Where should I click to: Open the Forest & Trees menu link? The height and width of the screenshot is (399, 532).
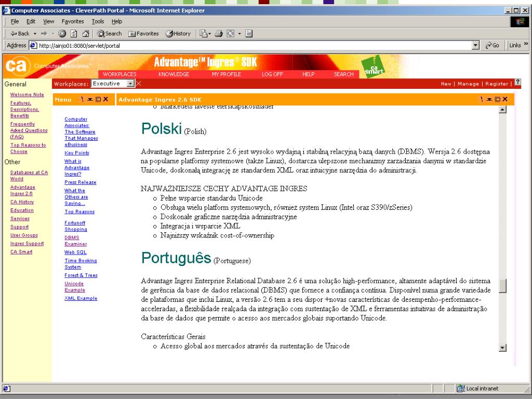pos(81,275)
